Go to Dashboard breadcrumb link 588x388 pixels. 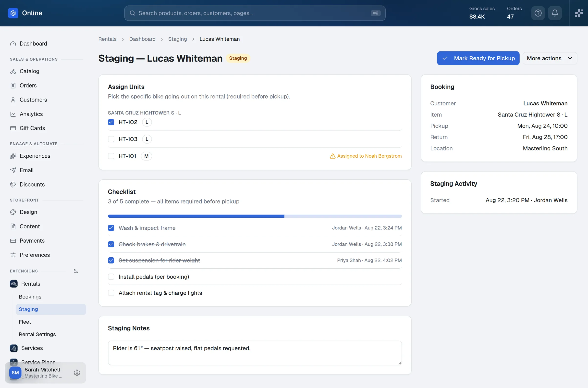point(142,39)
